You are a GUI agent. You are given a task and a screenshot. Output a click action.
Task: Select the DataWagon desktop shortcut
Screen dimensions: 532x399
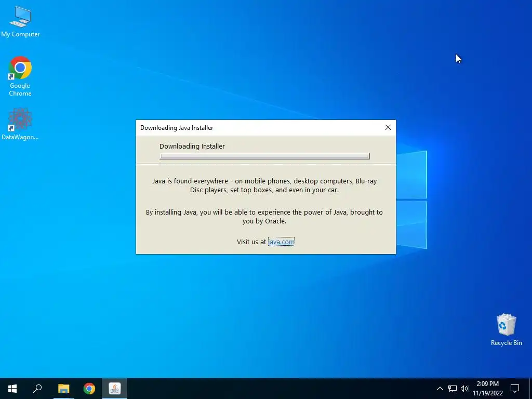pyautogui.click(x=20, y=124)
